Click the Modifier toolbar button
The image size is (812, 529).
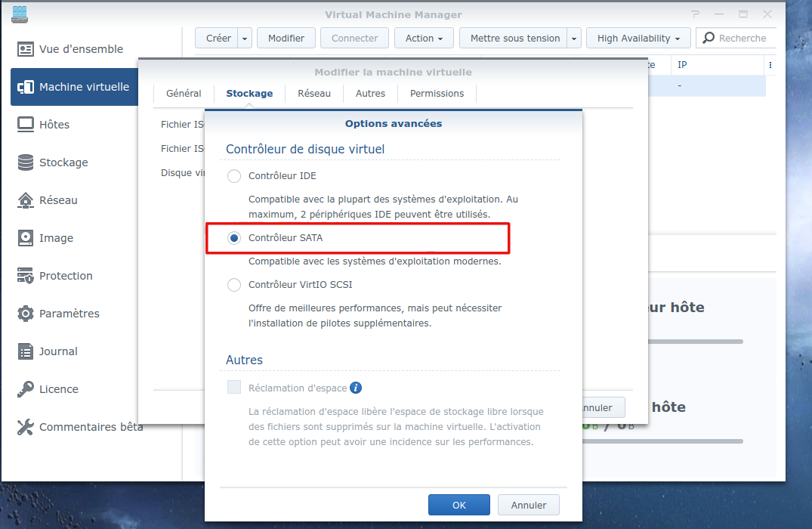point(286,39)
